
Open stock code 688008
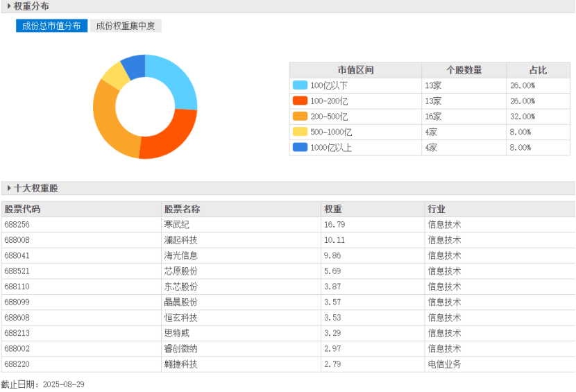[x=17, y=240]
